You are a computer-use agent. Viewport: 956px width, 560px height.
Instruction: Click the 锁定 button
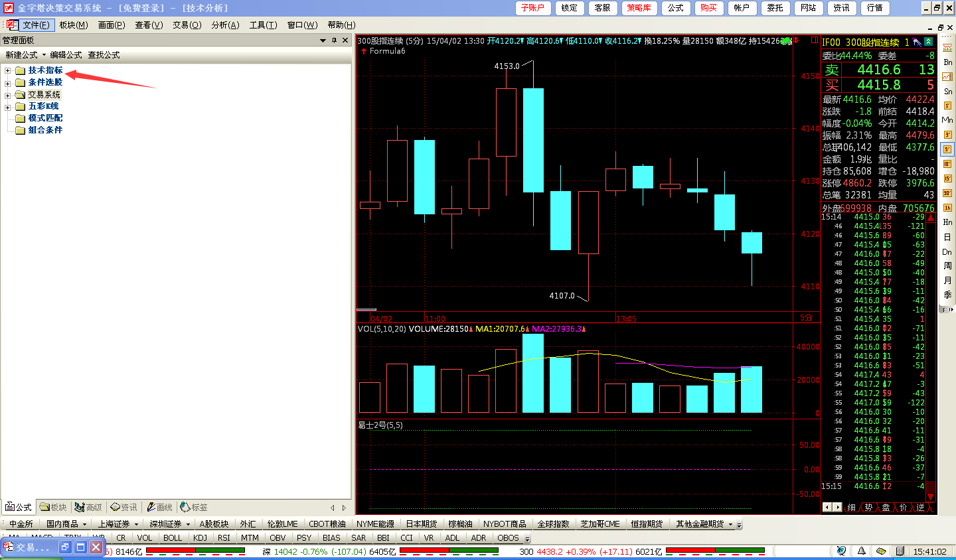click(570, 8)
